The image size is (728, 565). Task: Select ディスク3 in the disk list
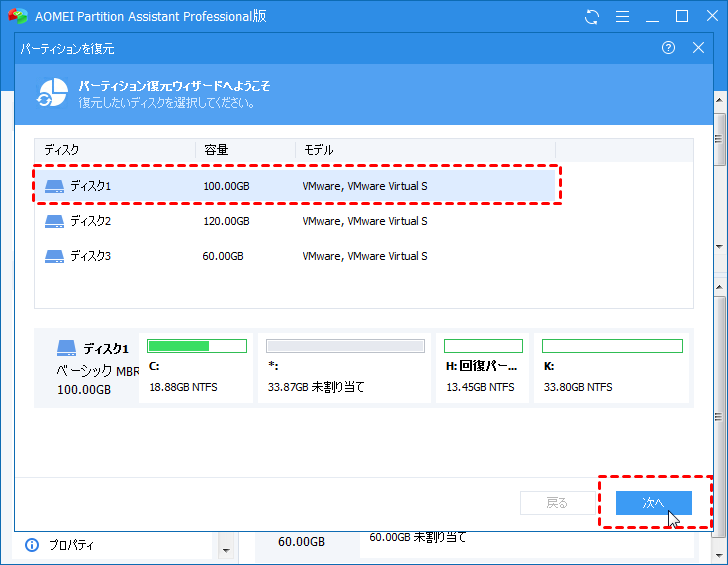pyautogui.click(x=295, y=256)
